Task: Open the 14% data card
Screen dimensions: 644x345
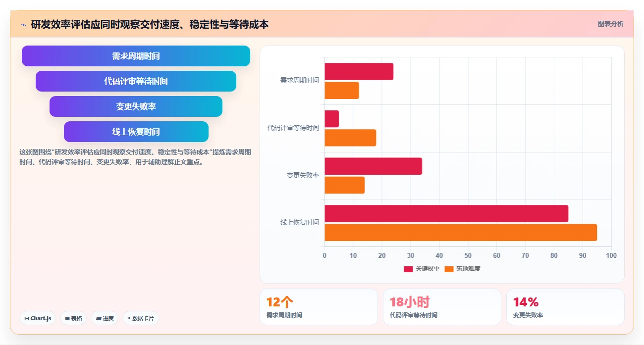Action: click(x=565, y=307)
